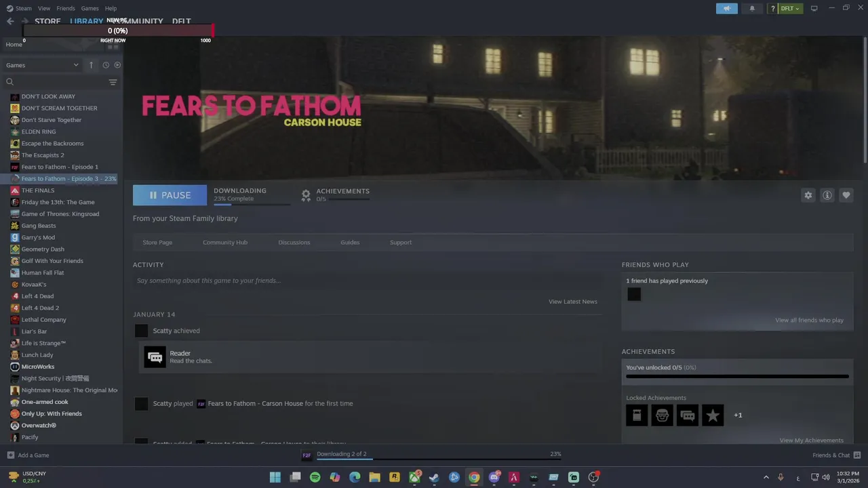Viewport: 868px width, 488px height.
Task: Open Discord from the taskbar
Action: pos(494,477)
